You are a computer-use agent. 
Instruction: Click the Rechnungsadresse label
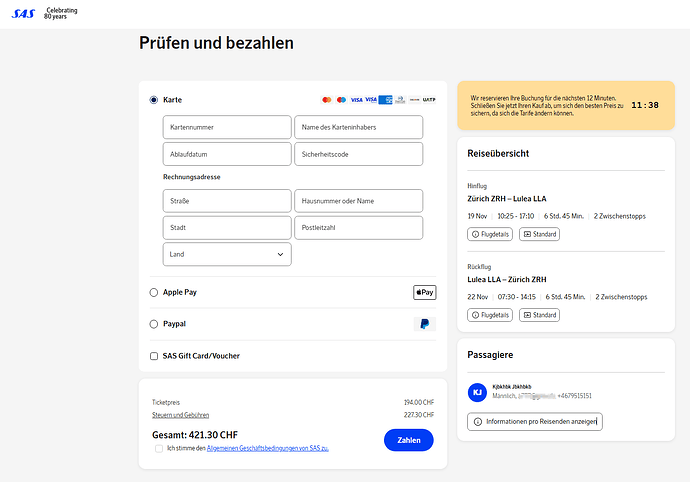(192, 177)
